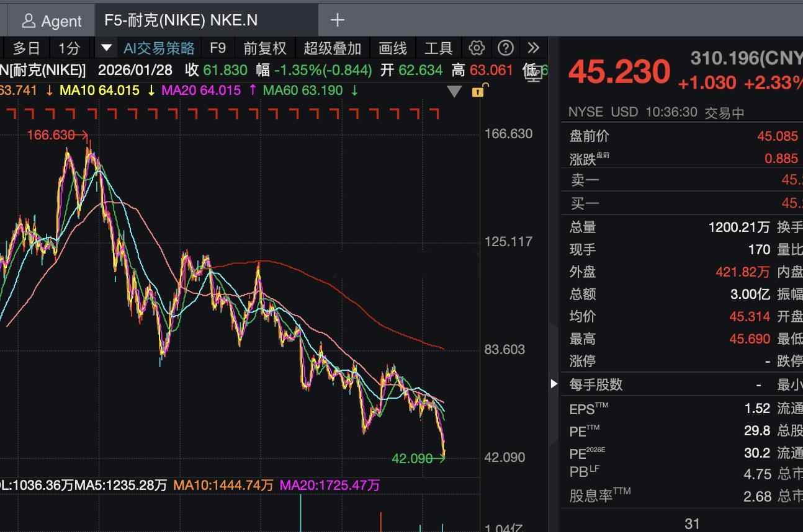Activate the 画线 drawing tool
Image resolution: width=803 pixels, height=532 pixels.
pyautogui.click(x=393, y=48)
